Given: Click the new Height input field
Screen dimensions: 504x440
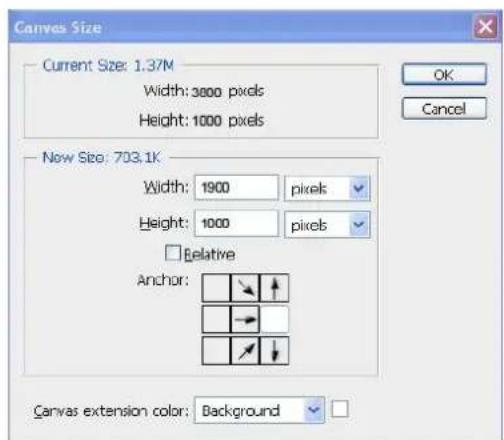Looking at the screenshot, I should click(x=236, y=223).
